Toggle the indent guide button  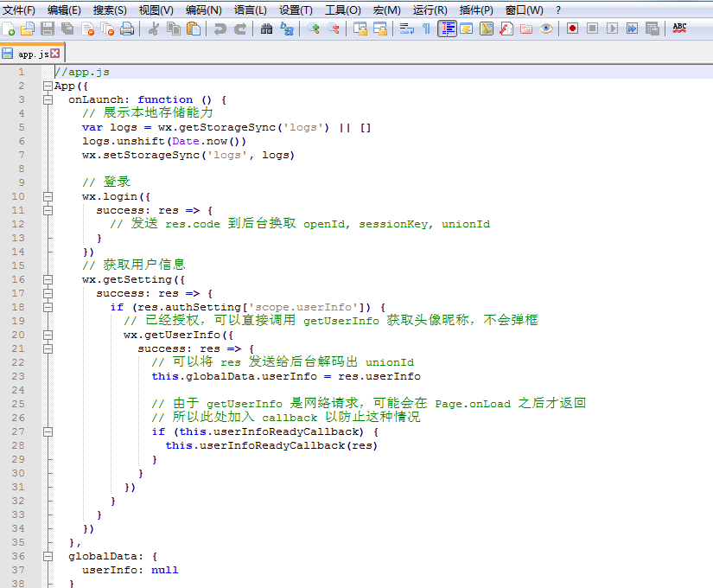click(x=447, y=29)
